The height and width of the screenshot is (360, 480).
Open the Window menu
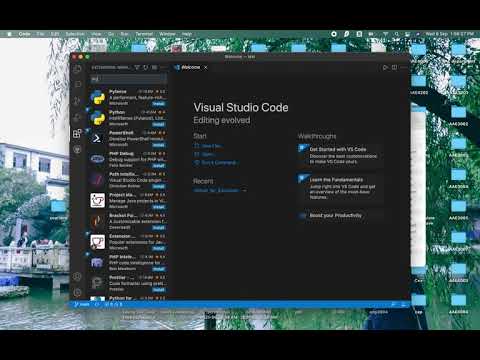click(167, 34)
